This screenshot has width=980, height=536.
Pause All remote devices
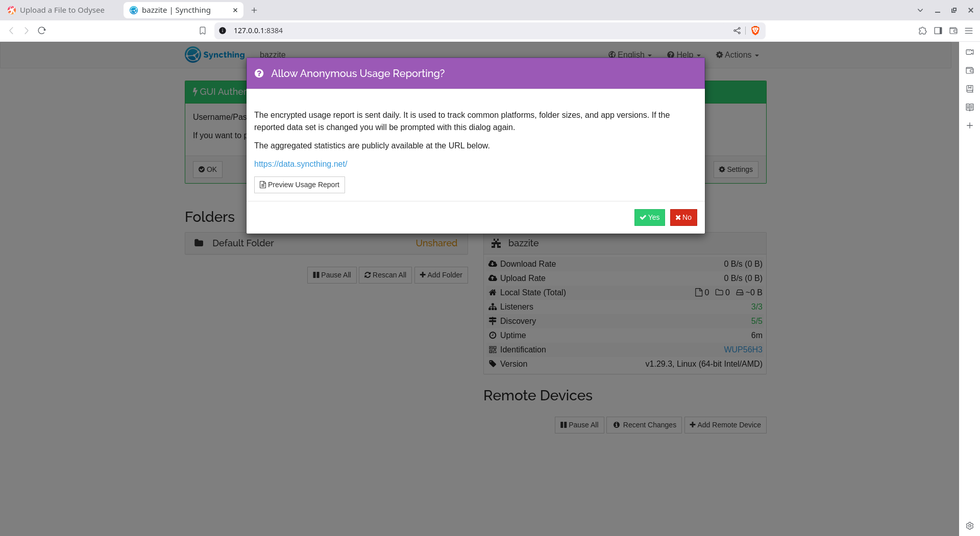579,425
